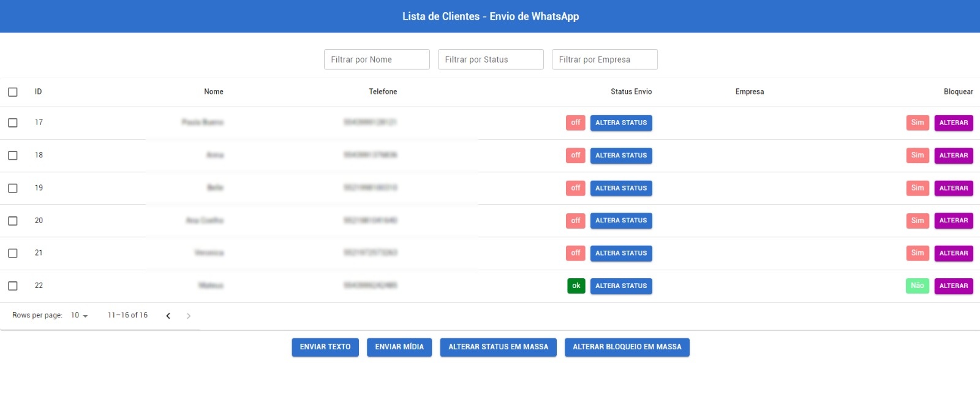Click ALTERA STATUS for client 22
980x399 pixels.
pyautogui.click(x=621, y=286)
